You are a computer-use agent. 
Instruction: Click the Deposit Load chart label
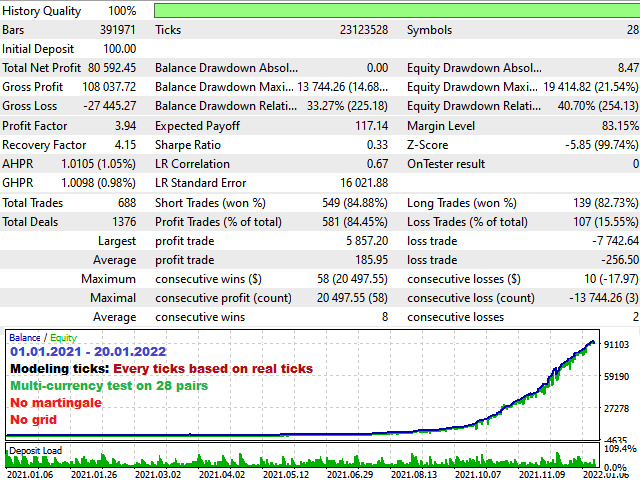click(x=35, y=451)
